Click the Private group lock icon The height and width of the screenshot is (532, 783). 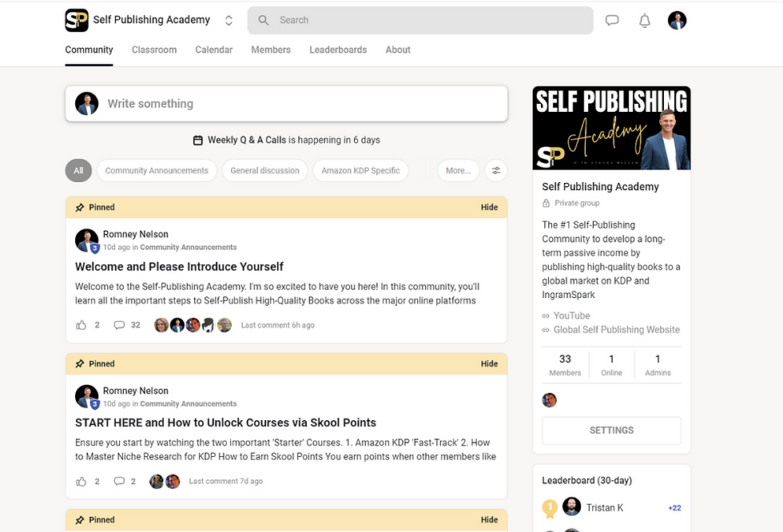tap(547, 203)
